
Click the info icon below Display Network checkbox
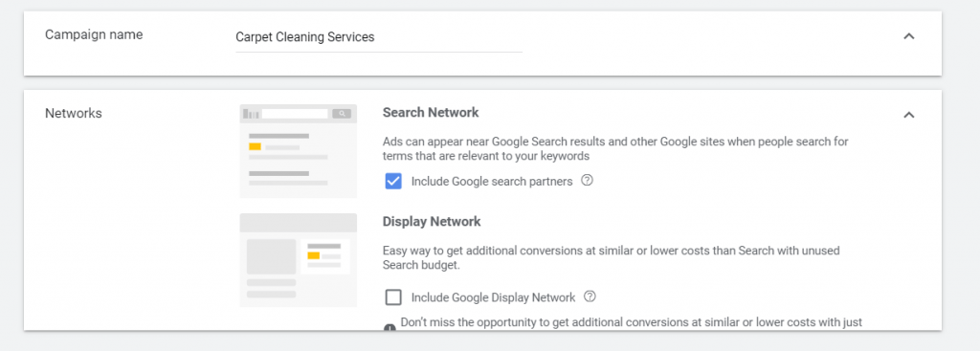[x=390, y=327]
